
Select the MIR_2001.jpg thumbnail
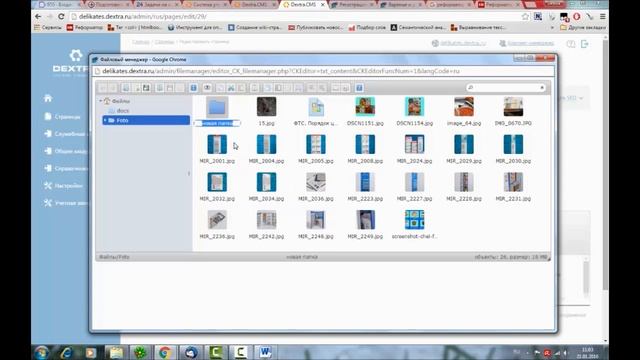(217, 144)
